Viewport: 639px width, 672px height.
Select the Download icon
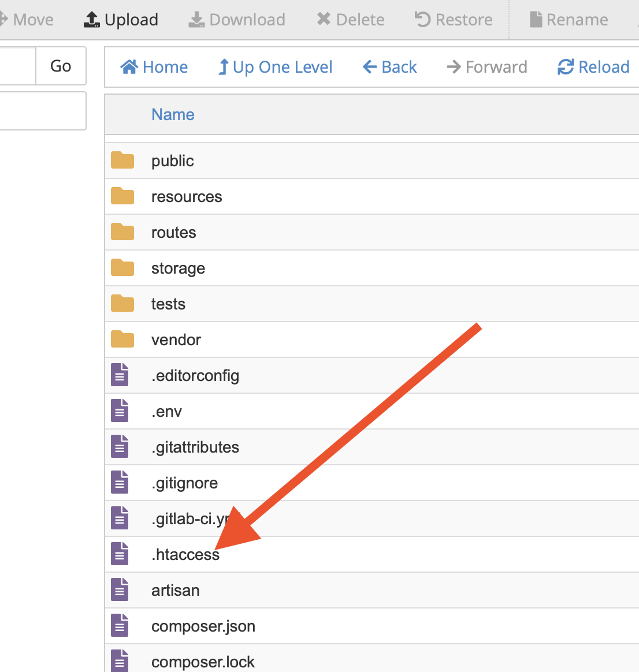point(196,19)
